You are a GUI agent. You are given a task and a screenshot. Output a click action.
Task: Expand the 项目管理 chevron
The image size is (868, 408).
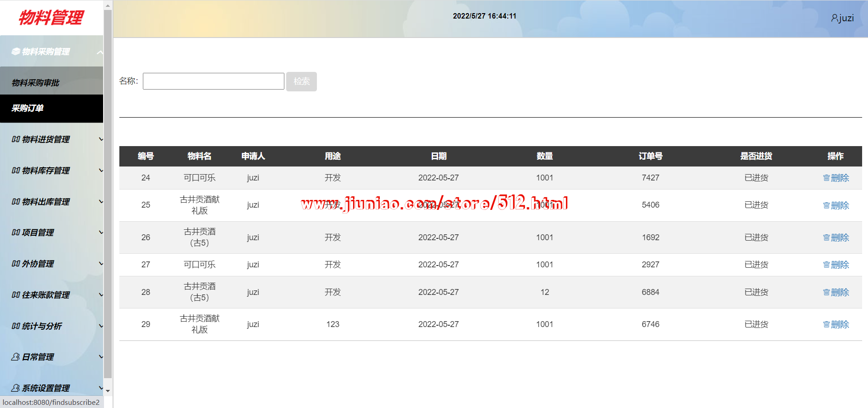click(x=101, y=232)
